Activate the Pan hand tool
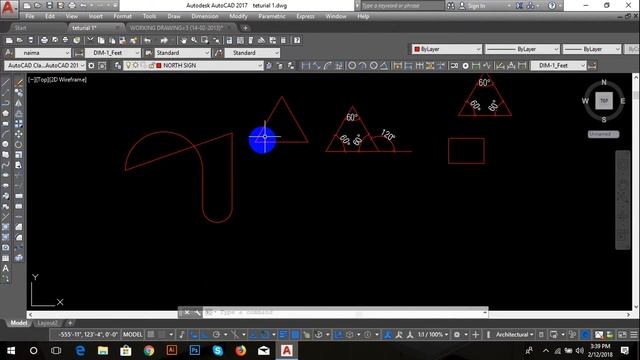Viewport: 640px width, 360px height. pos(183,40)
